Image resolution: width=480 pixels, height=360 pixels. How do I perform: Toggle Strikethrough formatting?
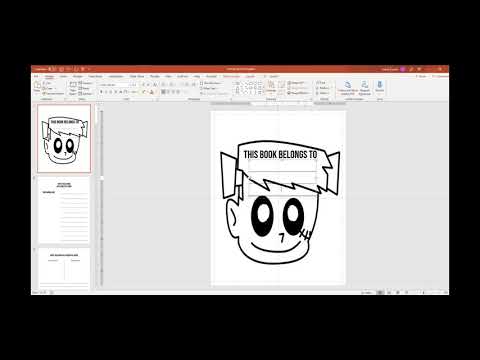tap(120, 92)
